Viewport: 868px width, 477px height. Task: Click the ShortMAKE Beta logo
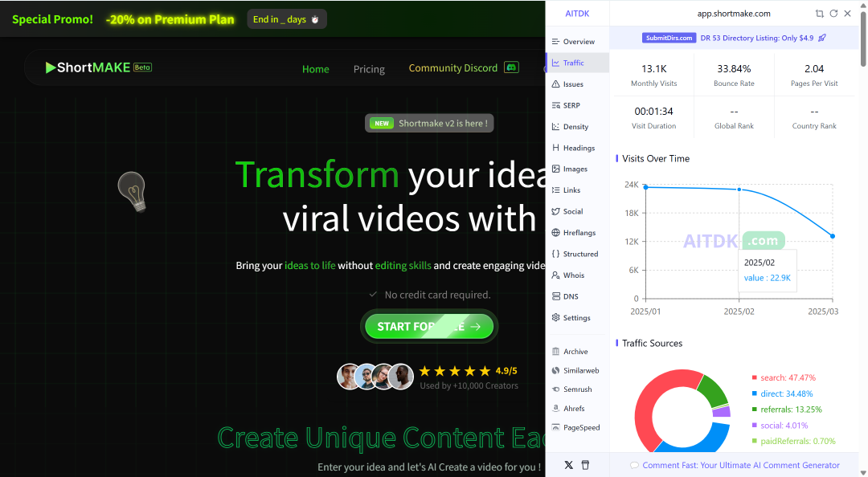[x=99, y=67]
